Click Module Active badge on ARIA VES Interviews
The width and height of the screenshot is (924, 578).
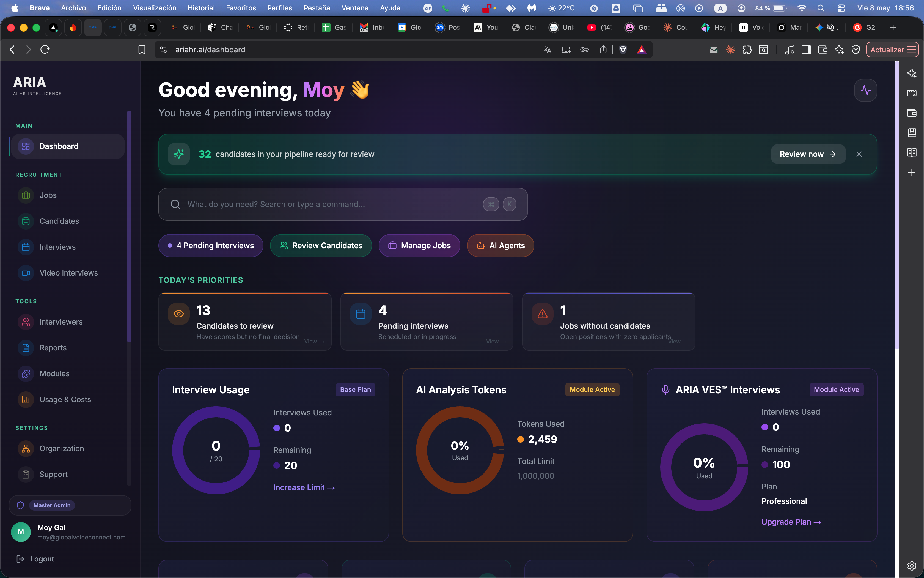pos(836,389)
